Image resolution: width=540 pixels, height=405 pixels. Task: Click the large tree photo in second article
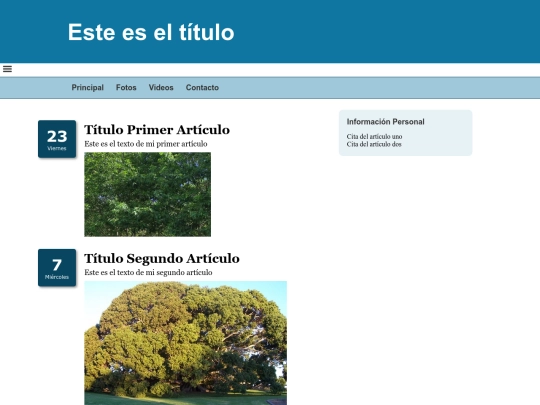click(186, 343)
